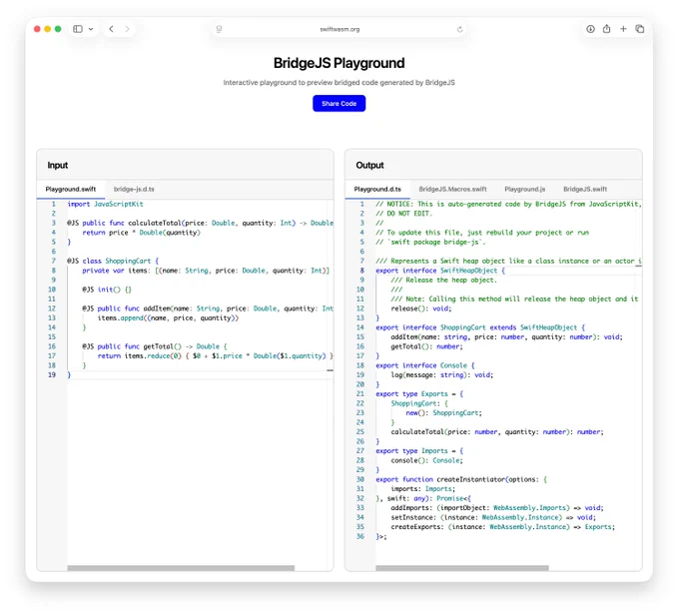
Task: Click 'new(): ShoppingCart;' line
Action: 444,413
